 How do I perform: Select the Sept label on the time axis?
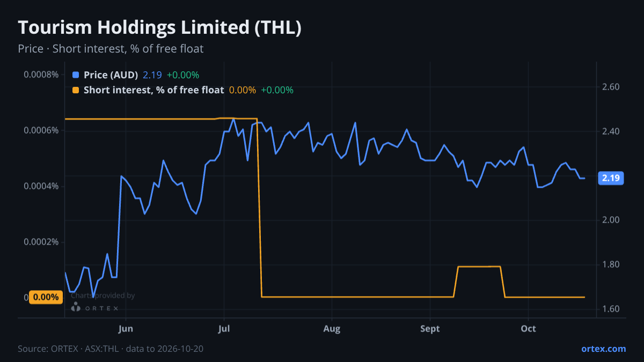(x=430, y=328)
